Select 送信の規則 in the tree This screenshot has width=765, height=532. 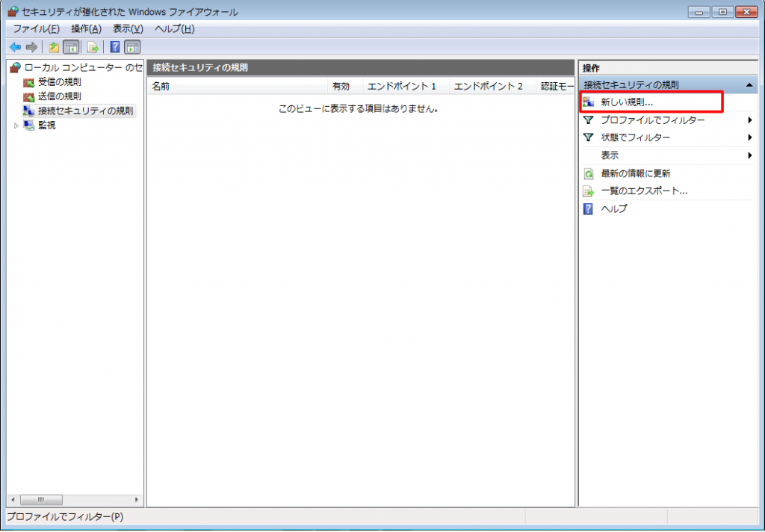(53, 96)
